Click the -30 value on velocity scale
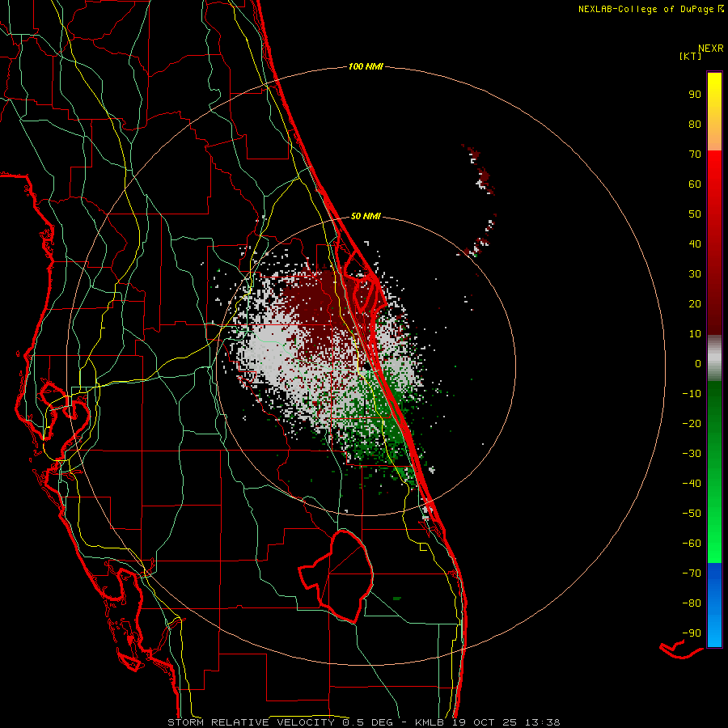 pos(692,454)
